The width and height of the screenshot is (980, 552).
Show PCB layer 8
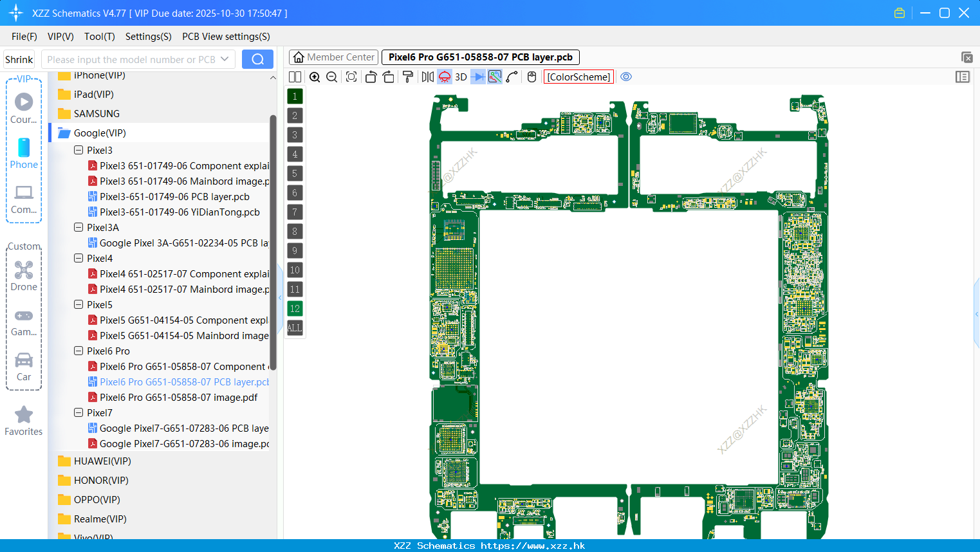point(295,232)
